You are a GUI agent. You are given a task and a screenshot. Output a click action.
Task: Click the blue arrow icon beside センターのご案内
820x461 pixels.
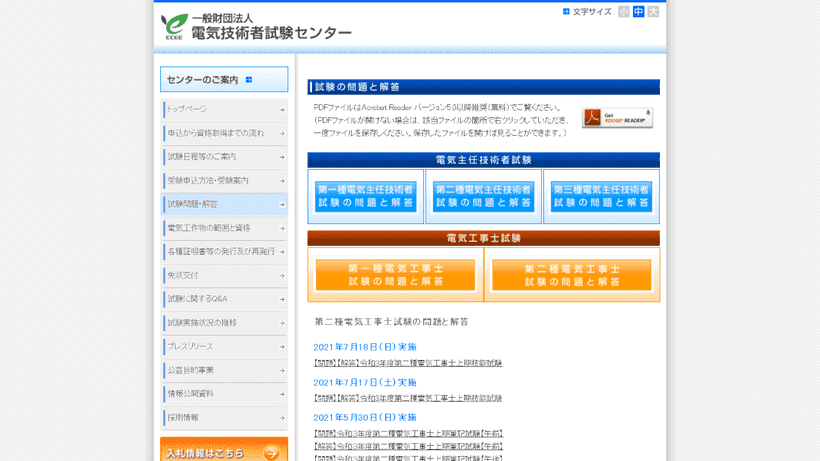(249, 80)
